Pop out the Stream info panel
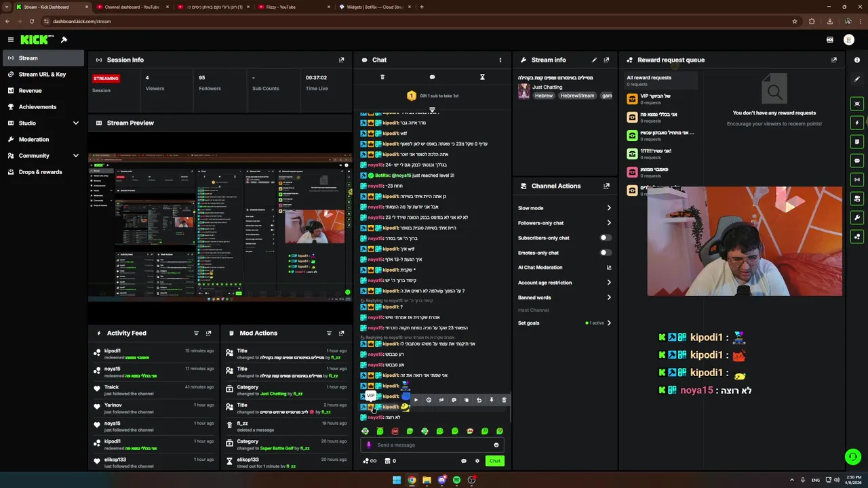Image resolution: width=868 pixels, height=488 pixels. (606, 60)
